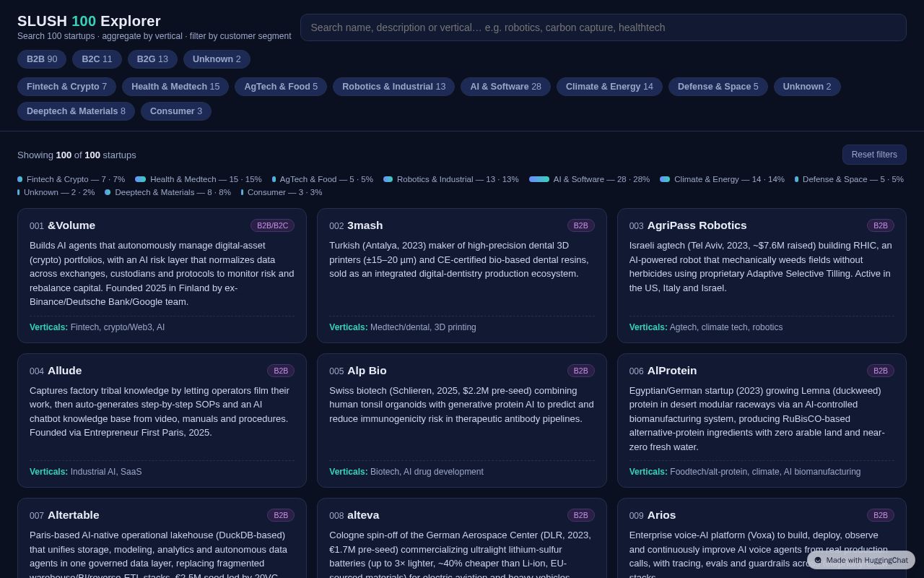924x578 pixels.
Task: Filter by B2C customer segment
Action: pyautogui.click(x=97, y=59)
